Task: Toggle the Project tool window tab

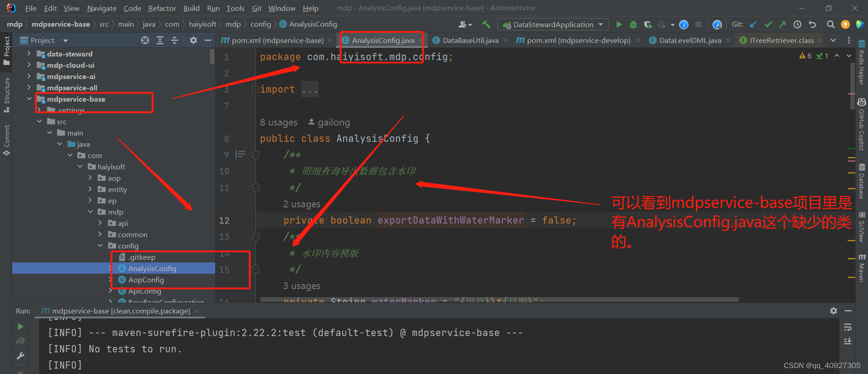Action: tap(6, 51)
